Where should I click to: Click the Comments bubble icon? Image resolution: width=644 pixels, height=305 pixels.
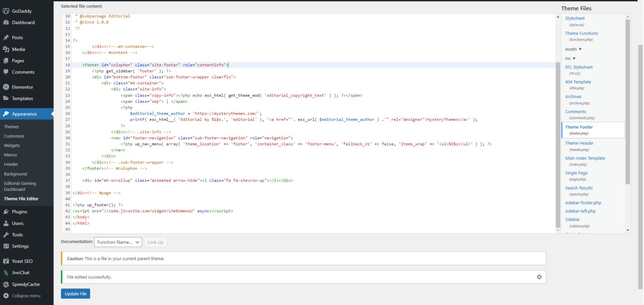pos(6,72)
